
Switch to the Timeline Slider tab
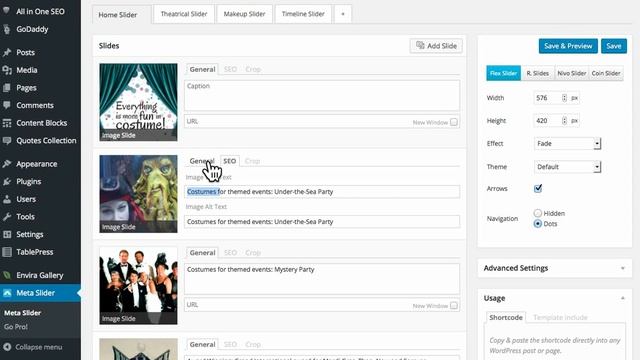click(x=303, y=14)
